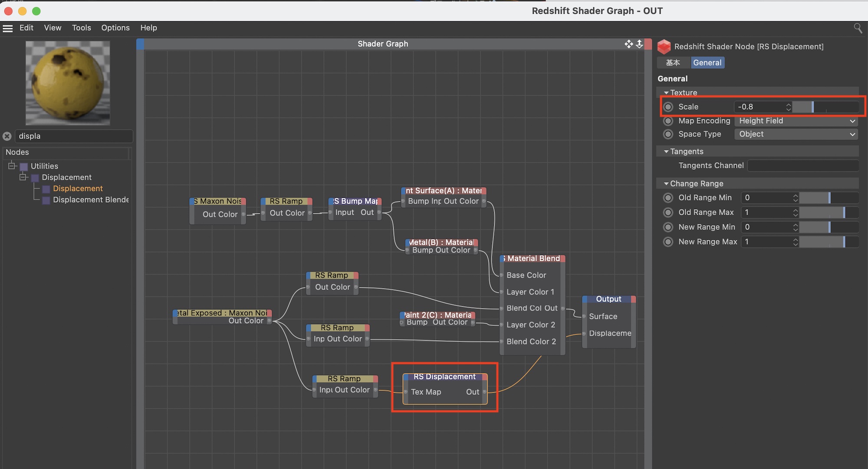Click the Utilities folder icon in Nodes tree
Viewport: 868px width, 469px height.
(24, 167)
